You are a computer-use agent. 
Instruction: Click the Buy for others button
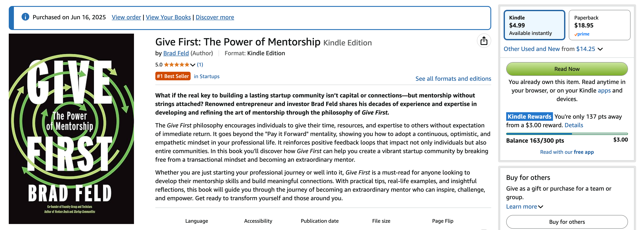coord(567,222)
